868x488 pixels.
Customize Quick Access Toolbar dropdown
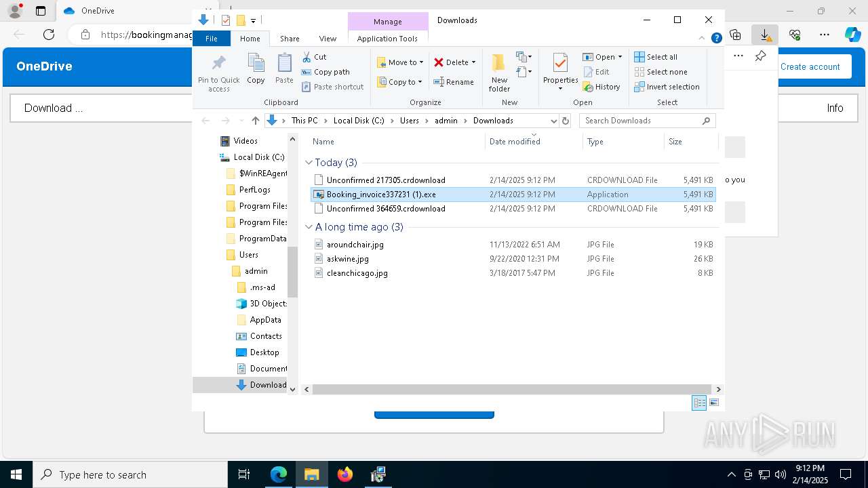[253, 20]
